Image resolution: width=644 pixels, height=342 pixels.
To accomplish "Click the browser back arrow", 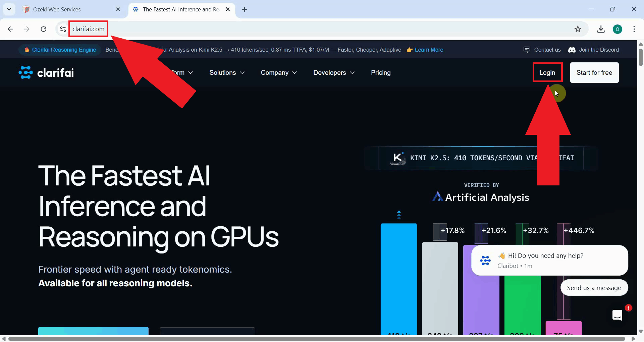I will coord(10,29).
